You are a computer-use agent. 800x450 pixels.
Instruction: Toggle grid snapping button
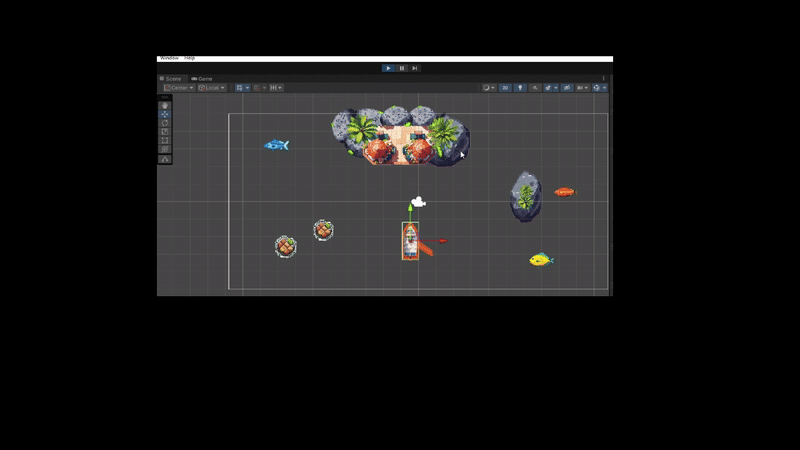coord(257,88)
